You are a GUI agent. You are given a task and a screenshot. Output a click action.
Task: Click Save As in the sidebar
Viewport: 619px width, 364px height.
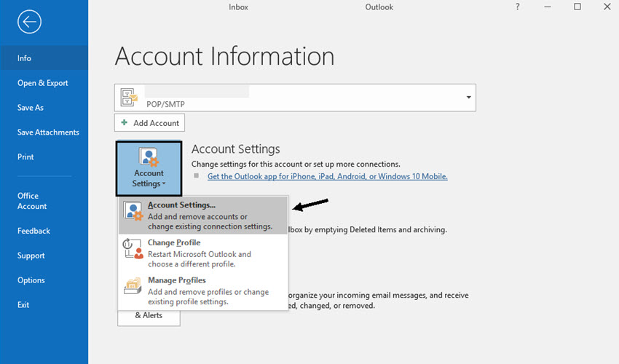pos(31,108)
